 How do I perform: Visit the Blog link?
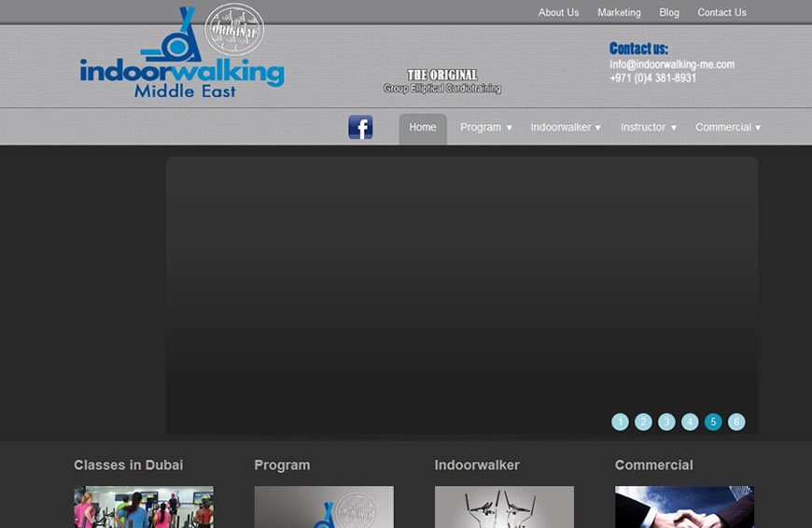669,12
